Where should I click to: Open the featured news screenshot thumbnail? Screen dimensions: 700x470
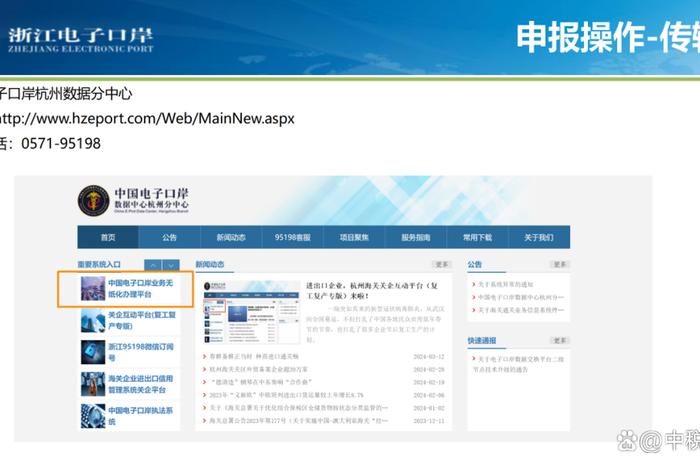[251, 312]
